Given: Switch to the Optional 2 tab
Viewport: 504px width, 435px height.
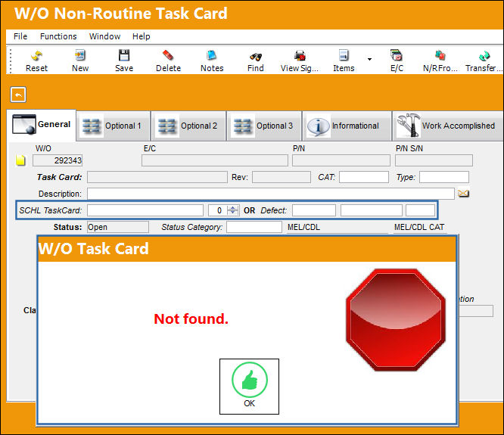Looking at the screenshot, I should tap(188, 126).
